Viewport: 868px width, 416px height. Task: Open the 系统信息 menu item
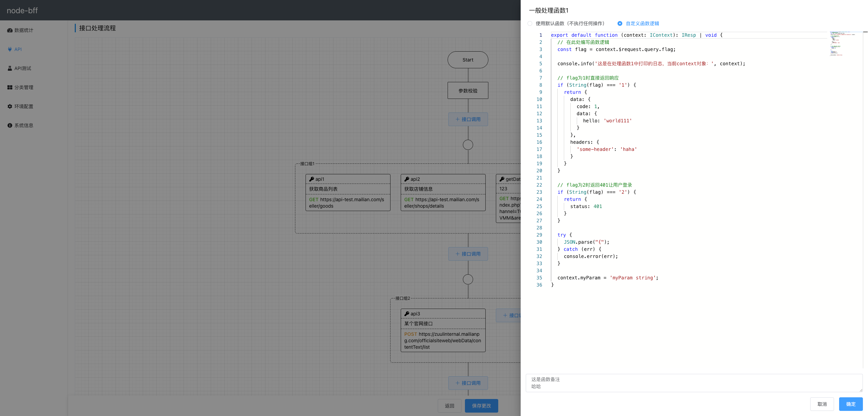tap(24, 125)
